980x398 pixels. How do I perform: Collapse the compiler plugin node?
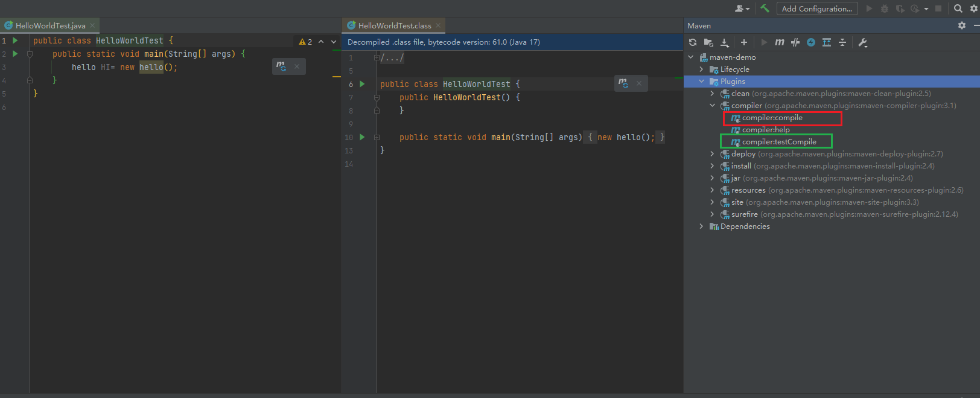[712, 106]
